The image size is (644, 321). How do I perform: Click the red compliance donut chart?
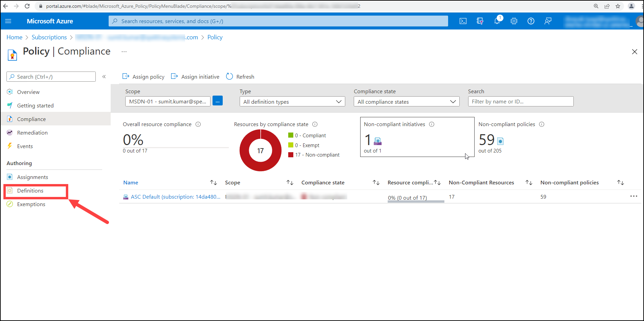[x=260, y=151]
